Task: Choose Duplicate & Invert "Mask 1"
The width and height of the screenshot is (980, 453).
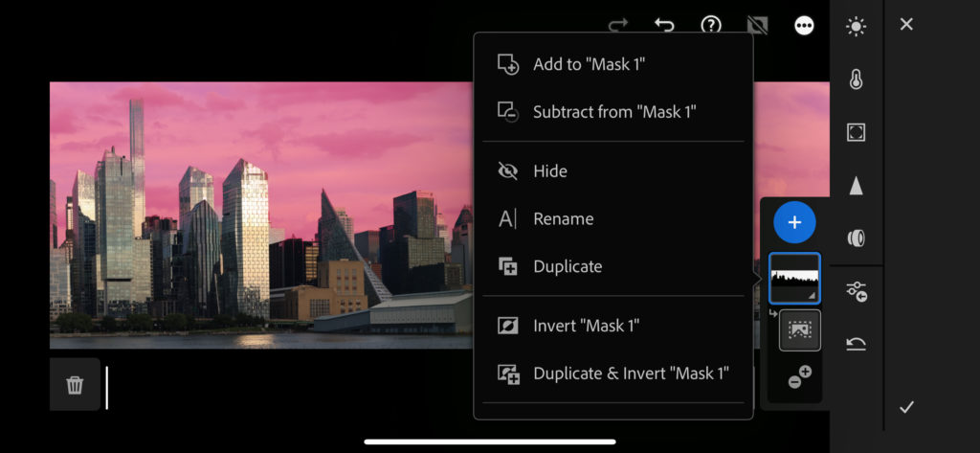Action: click(x=613, y=374)
